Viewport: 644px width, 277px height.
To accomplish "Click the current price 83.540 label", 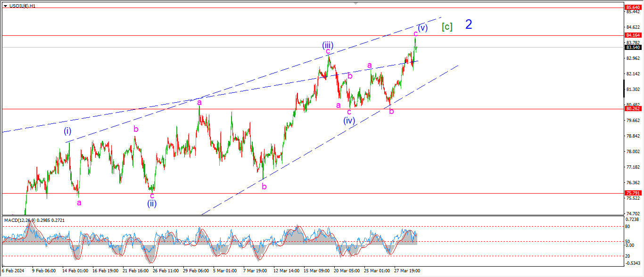I will pyautogui.click(x=632, y=48).
